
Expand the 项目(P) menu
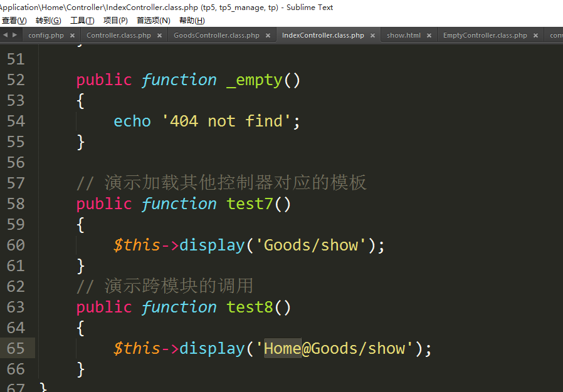(x=115, y=21)
